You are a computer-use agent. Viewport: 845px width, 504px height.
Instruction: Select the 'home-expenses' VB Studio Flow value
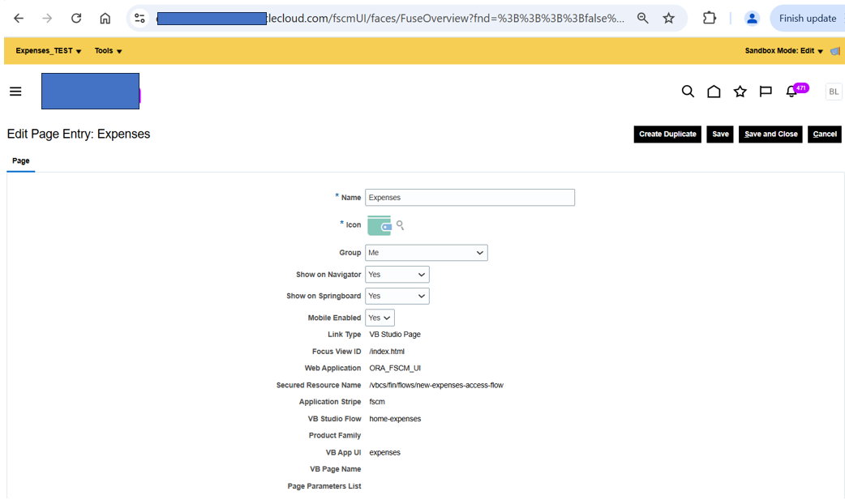point(395,419)
